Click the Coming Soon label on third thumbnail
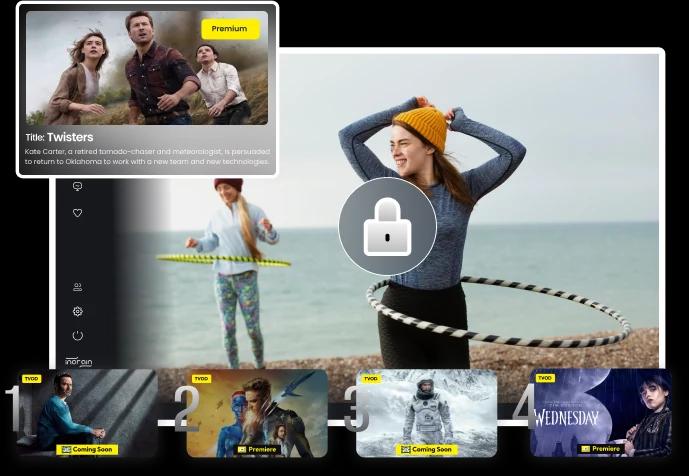689x476 pixels. [x=427, y=450]
